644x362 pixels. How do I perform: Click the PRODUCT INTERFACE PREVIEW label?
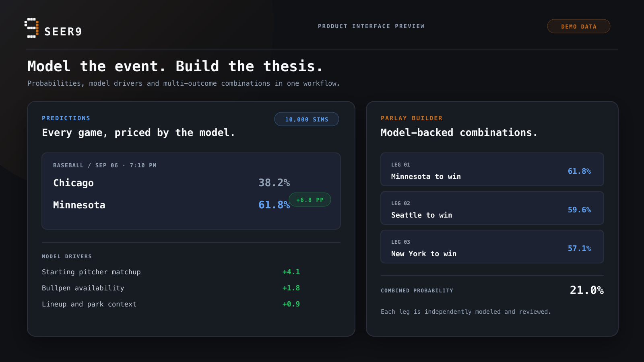[x=371, y=26]
